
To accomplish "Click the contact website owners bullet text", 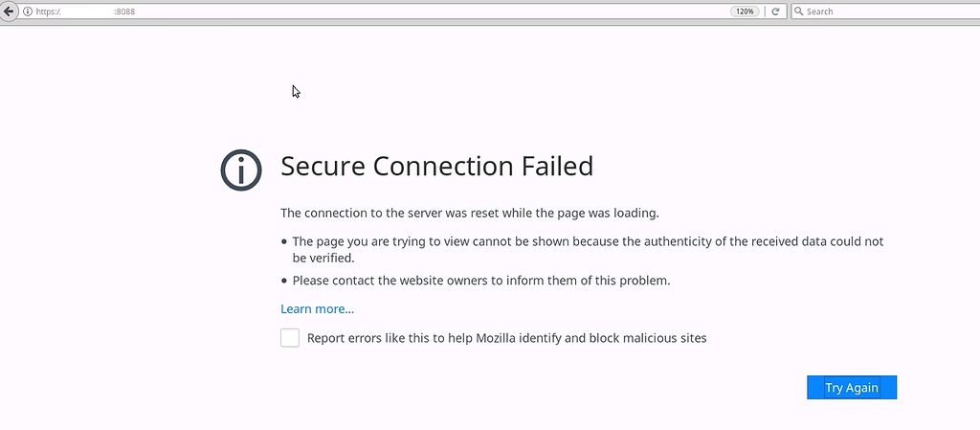I will pyautogui.click(x=481, y=281).
